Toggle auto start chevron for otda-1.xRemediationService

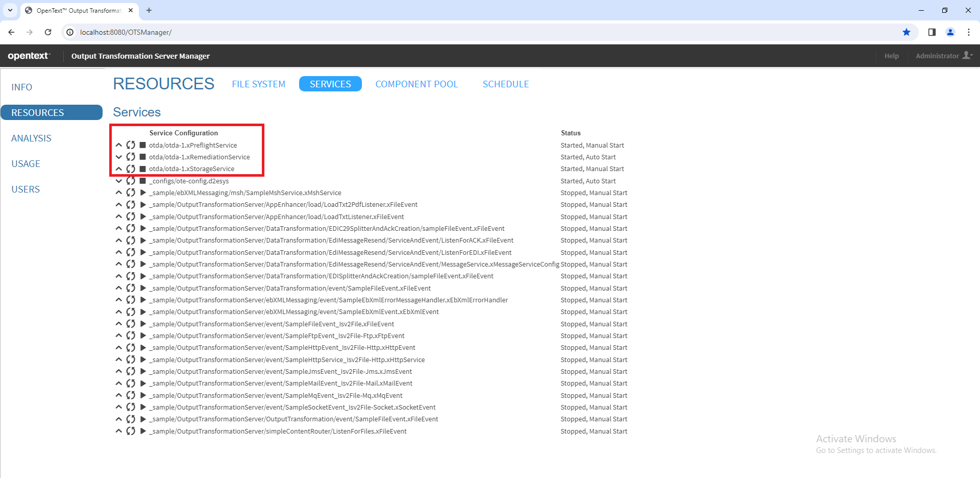[118, 157]
